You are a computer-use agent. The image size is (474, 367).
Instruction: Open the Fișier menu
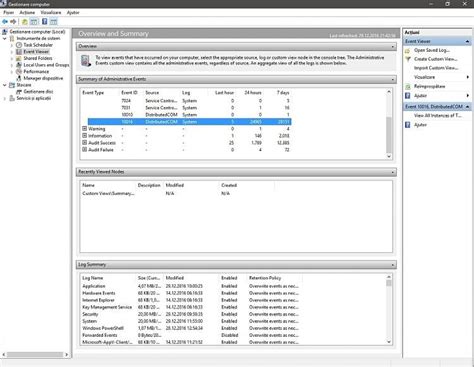[x=9, y=13]
